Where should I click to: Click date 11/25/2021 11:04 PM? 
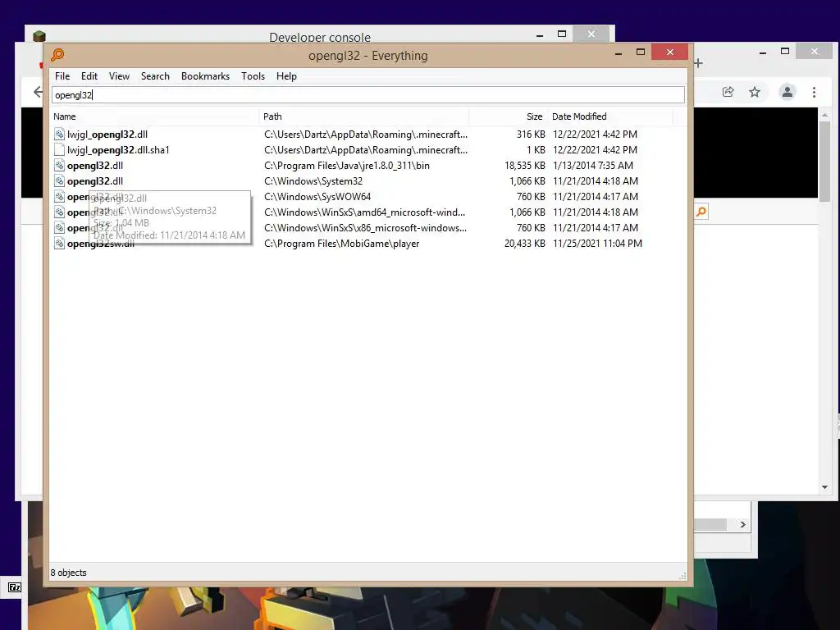(597, 243)
